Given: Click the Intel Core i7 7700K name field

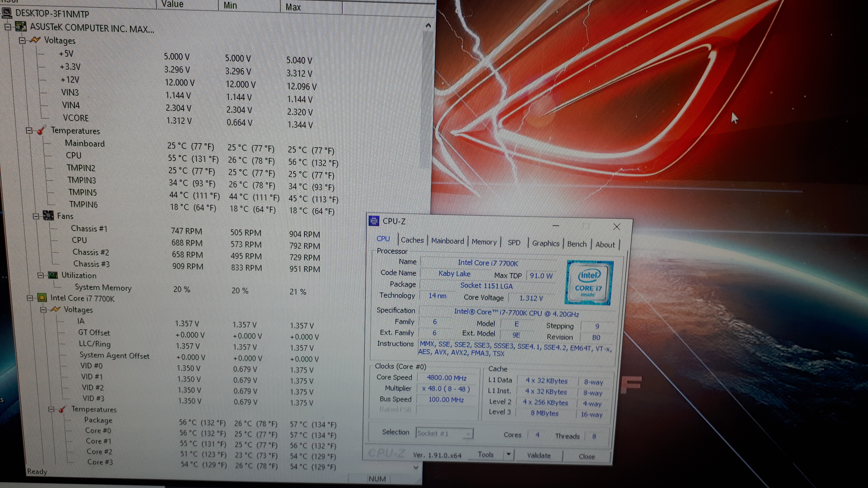Looking at the screenshot, I should (488, 263).
